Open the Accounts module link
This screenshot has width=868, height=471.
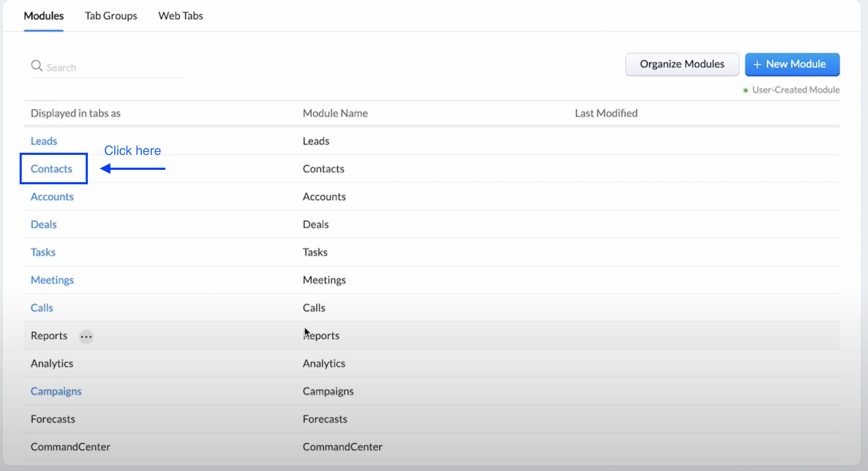click(x=52, y=197)
